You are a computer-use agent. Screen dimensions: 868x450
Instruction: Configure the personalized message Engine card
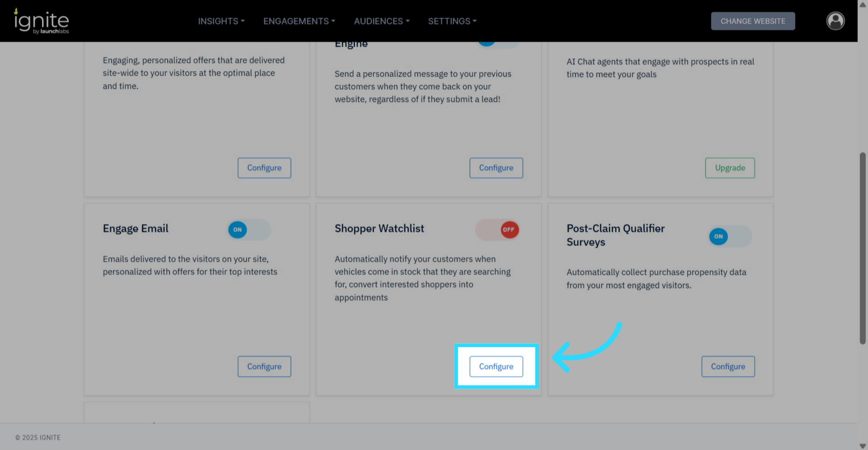496,168
